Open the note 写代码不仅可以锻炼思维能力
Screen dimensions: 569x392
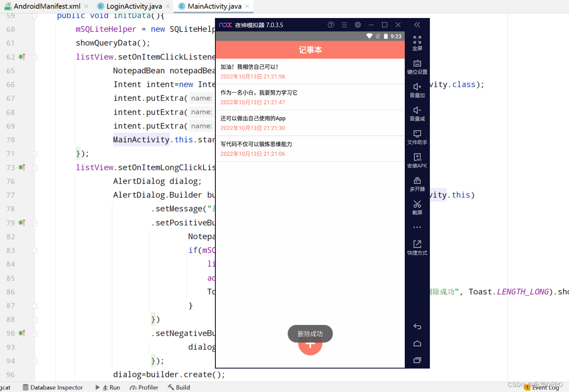tap(310, 149)
